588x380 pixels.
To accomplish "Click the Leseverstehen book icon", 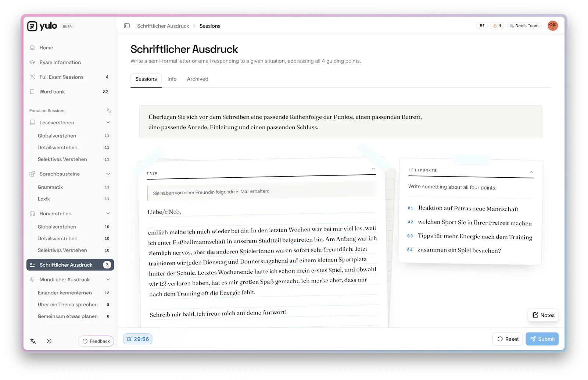I will pyautogui.click(x=32, y=122).
